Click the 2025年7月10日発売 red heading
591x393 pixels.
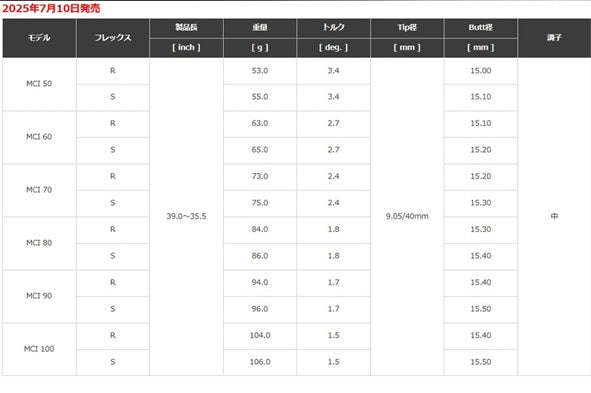51,8
